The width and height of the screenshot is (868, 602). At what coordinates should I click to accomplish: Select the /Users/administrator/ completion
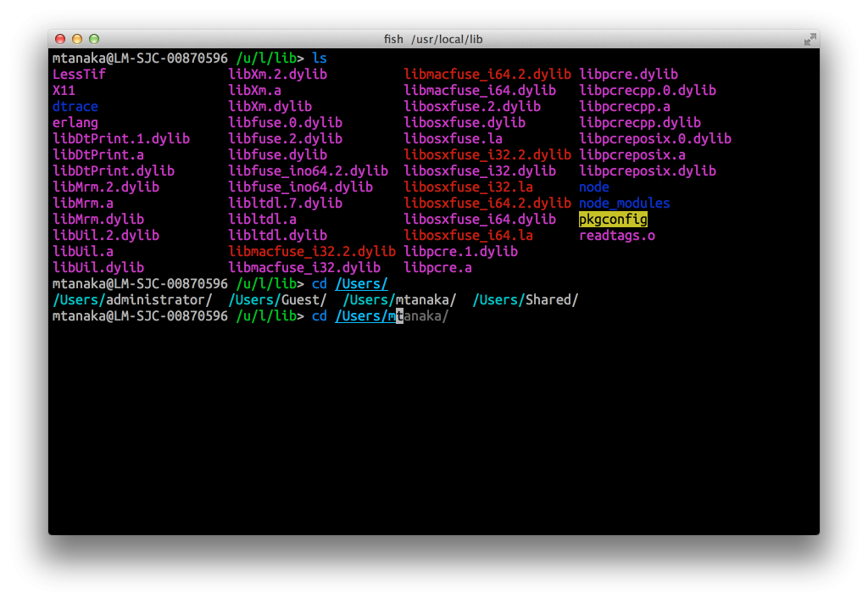(132, 299)
